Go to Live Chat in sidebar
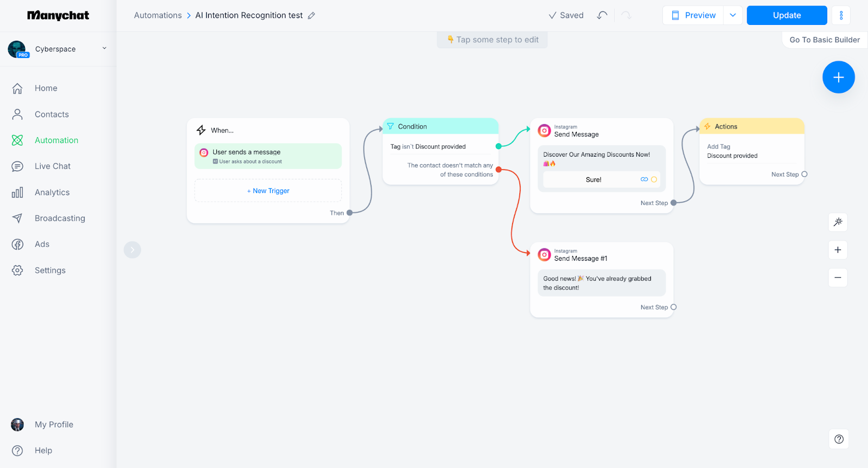Screen dimensions: 868x468 point(53,166)
